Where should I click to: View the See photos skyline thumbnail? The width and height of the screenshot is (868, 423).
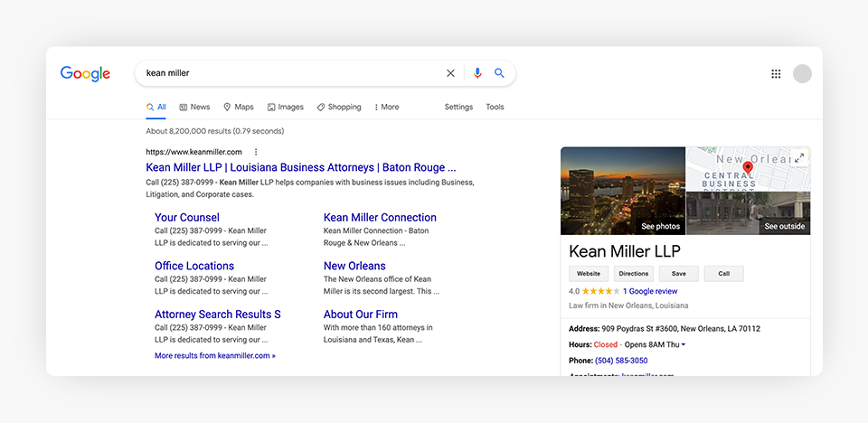(x=623, y=191)
